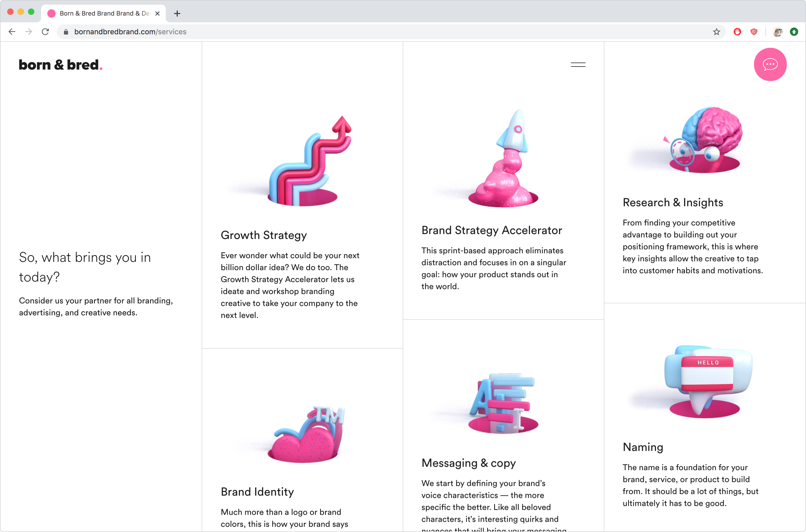The height and width of the screenshot is (532, 806).
Task: Open the hamburger navigation menu
Action: 578,65
